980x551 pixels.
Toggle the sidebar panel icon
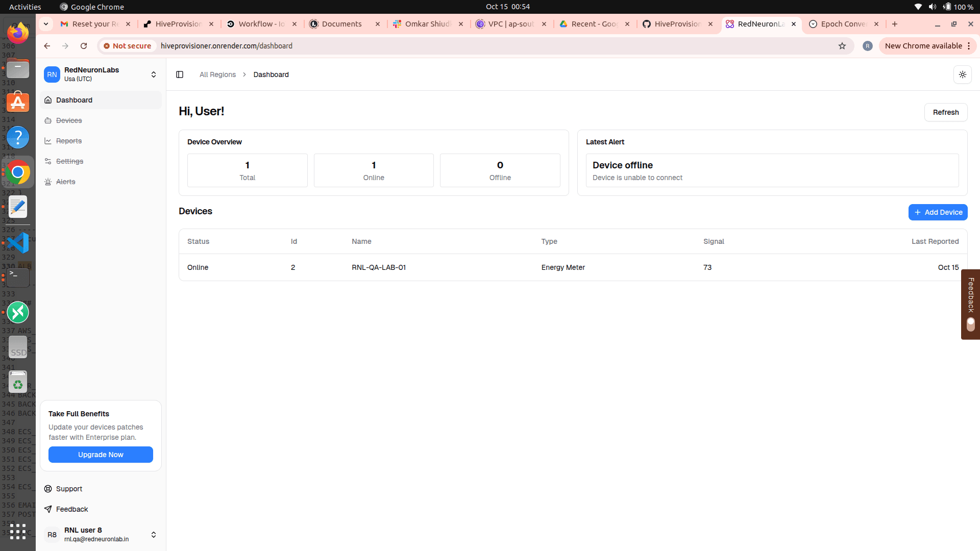click(x=180, y=74)
